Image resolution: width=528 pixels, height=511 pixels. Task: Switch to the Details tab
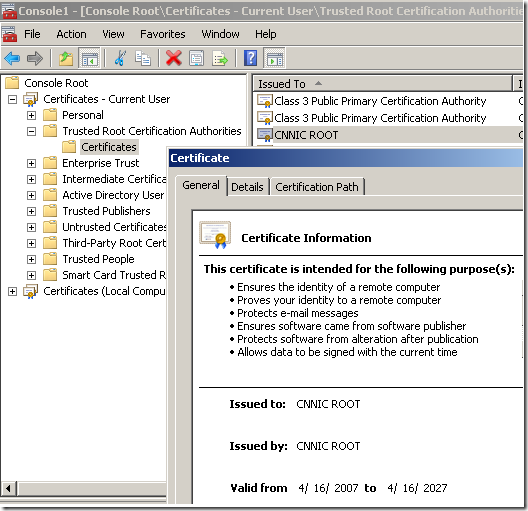coord(247,187)
